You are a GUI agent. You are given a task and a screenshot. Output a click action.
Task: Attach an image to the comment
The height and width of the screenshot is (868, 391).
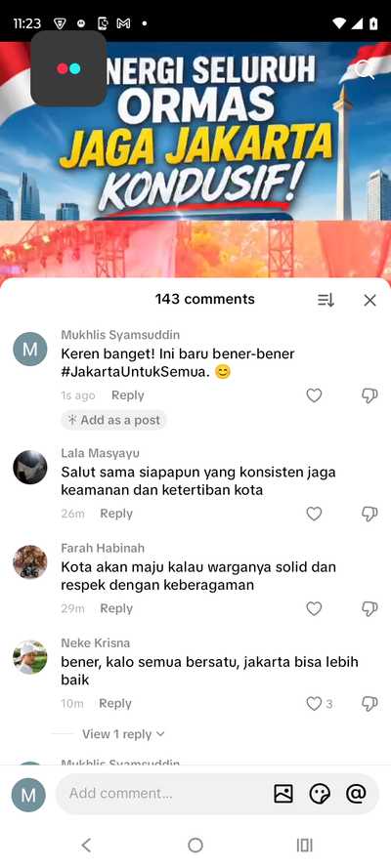283,794
